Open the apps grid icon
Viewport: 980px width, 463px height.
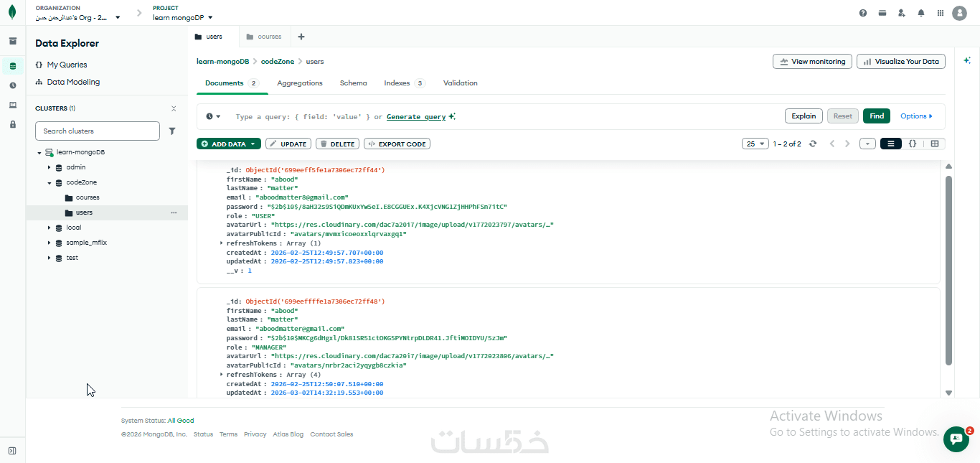tap(941, 13)
